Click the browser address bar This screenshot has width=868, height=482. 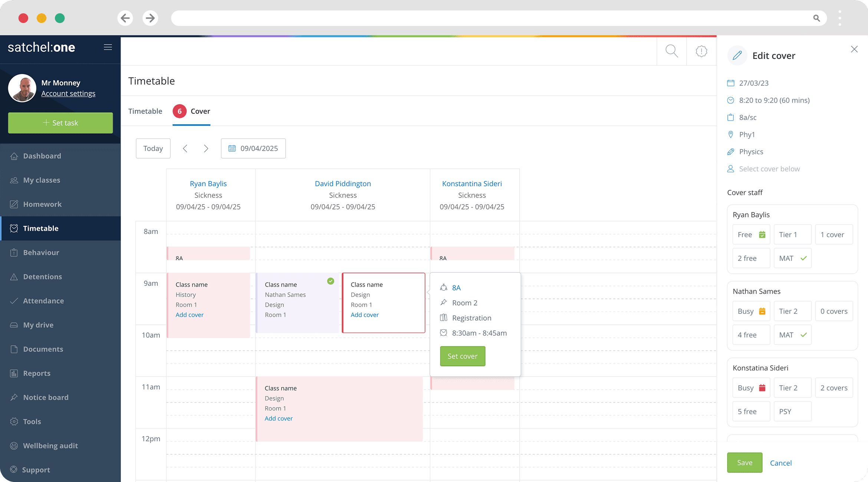coord(499,18)
